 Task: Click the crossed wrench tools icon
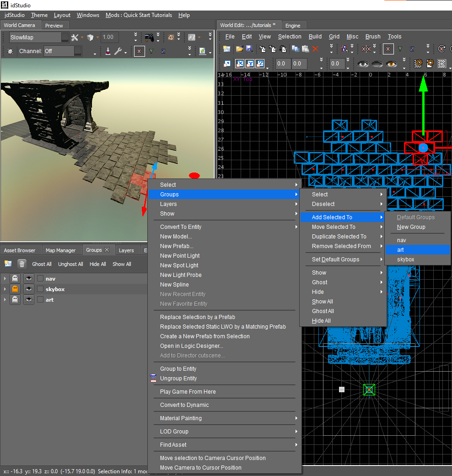tap(75, 38)
